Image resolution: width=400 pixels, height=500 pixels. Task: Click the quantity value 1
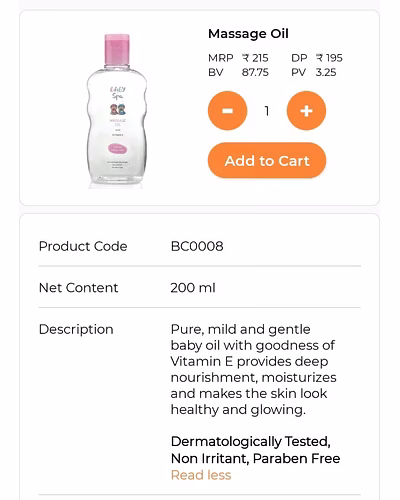(267, 111)
